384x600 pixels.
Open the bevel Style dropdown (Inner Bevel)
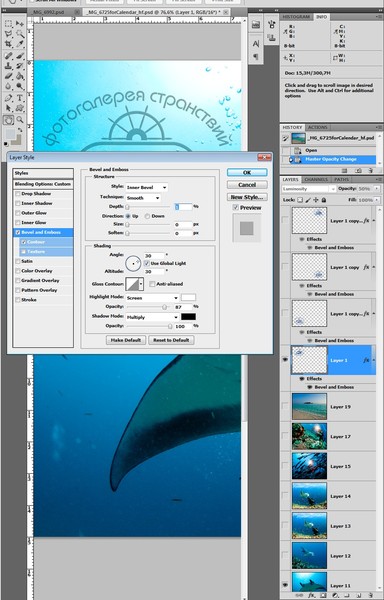coord(146,188)
